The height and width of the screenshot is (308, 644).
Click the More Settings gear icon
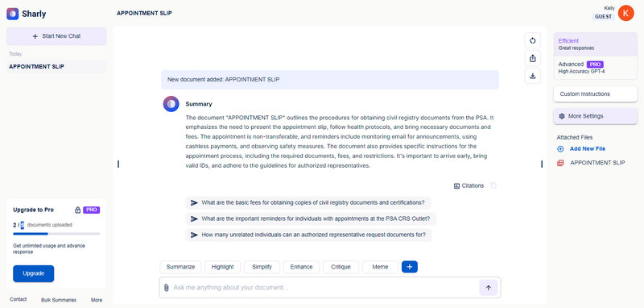coord(562,116)
